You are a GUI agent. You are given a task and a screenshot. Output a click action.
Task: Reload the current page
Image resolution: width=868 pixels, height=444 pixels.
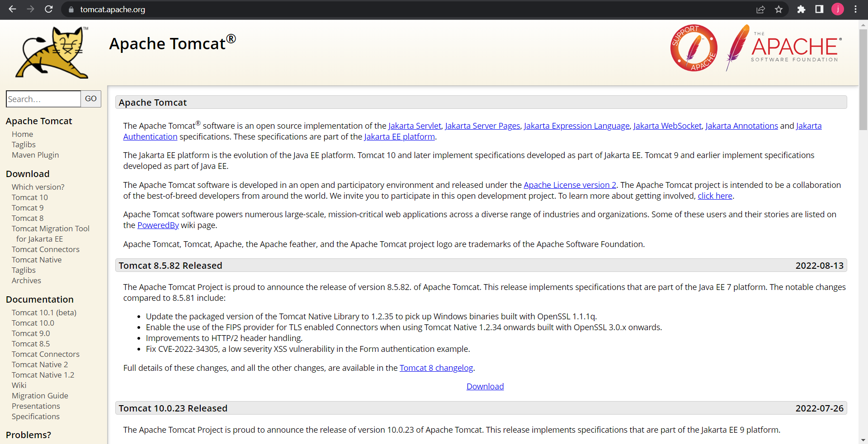(x=48, y=9)
